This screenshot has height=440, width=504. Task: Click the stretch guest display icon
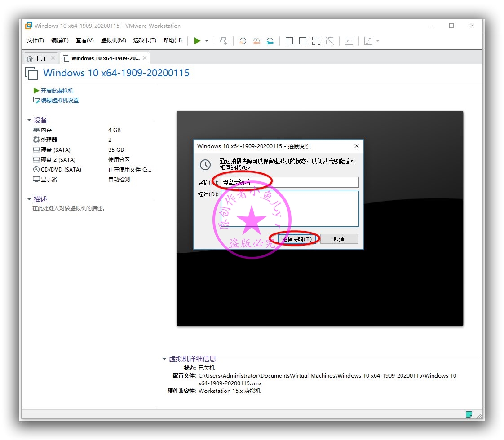pyautogui.click(x=368, y=41)
